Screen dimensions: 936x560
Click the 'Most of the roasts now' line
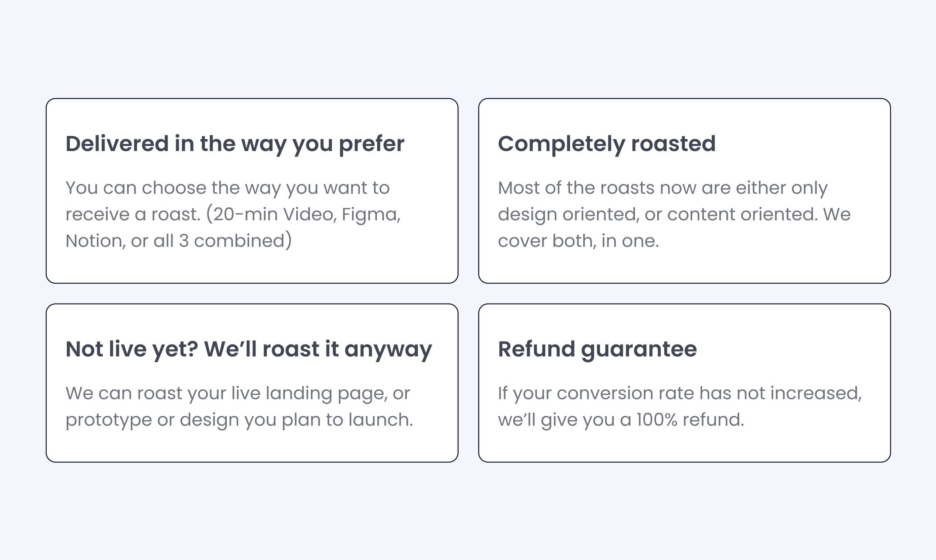point(662,188)
